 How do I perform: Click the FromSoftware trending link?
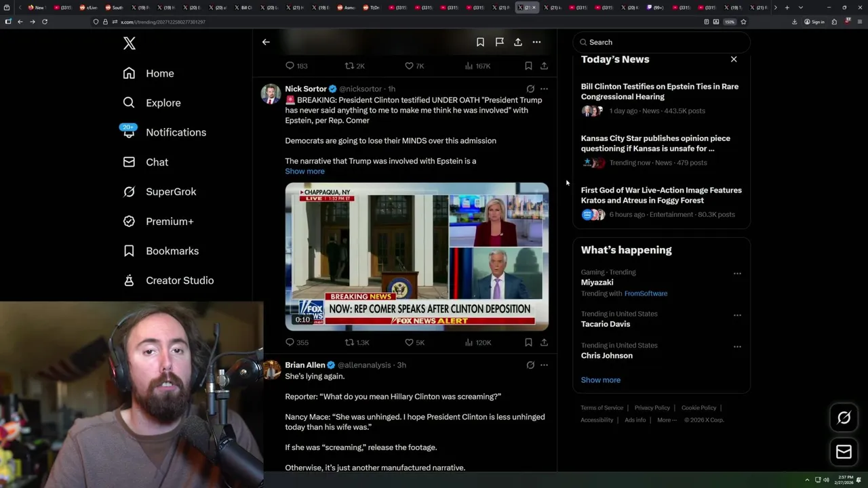[x=646, y=293]
